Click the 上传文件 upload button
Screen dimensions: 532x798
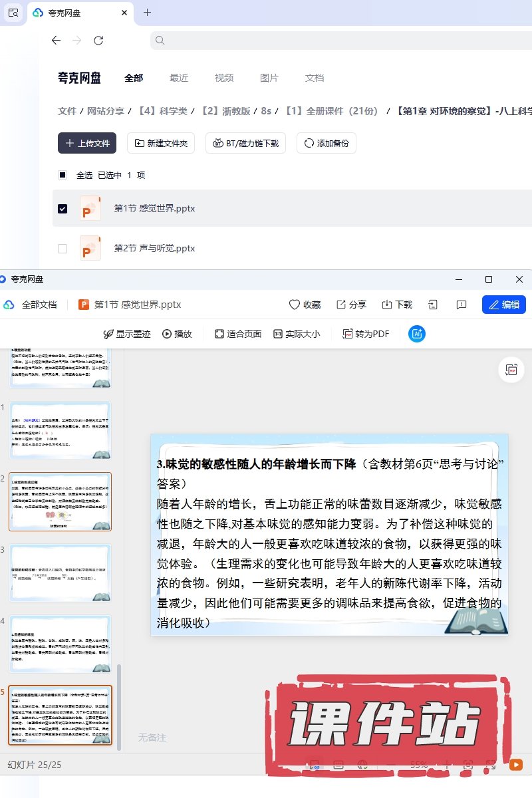point(87,143)
